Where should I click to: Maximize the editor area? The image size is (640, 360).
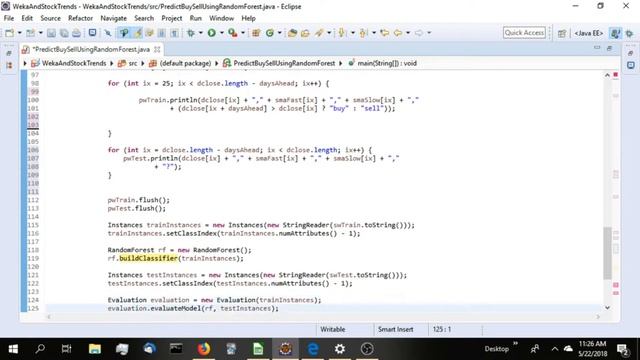coord(609,48)
